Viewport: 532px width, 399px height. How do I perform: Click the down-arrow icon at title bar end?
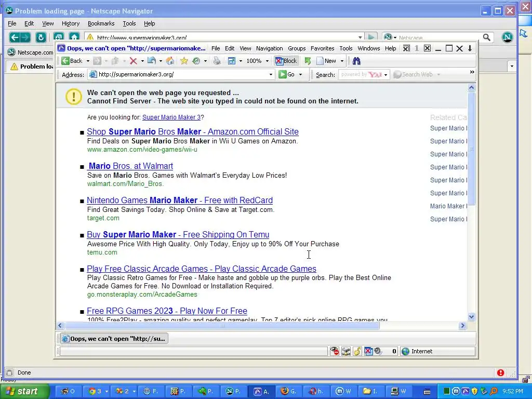tap(470, 48)
